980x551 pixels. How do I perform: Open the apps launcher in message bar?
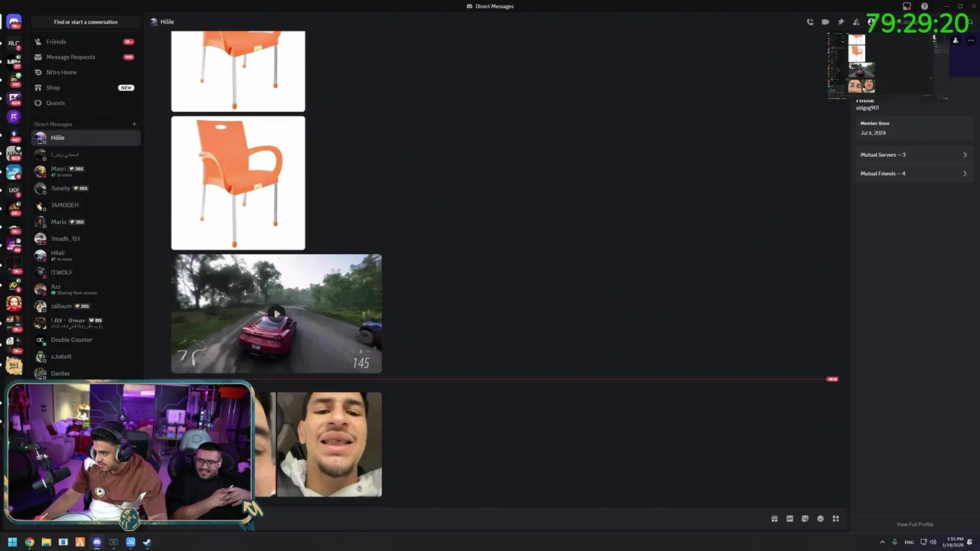835,519
